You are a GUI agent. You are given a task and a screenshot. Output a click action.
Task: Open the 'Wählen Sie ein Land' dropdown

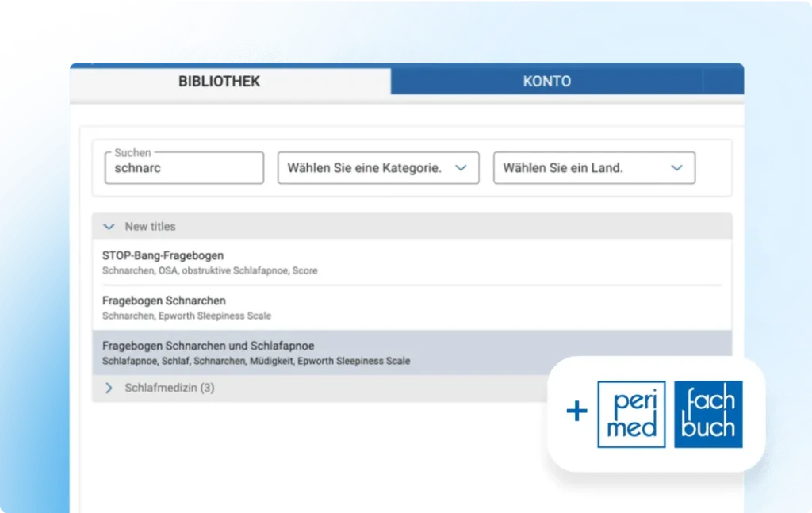[x=594, y=168]
